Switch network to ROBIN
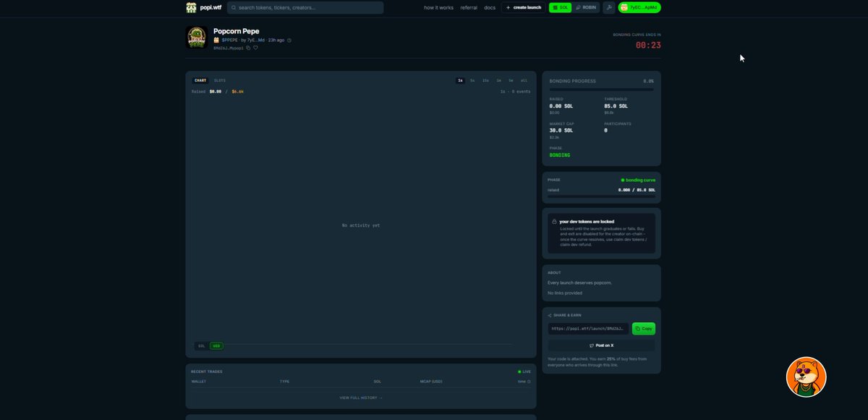 click(x=587, y=7)
